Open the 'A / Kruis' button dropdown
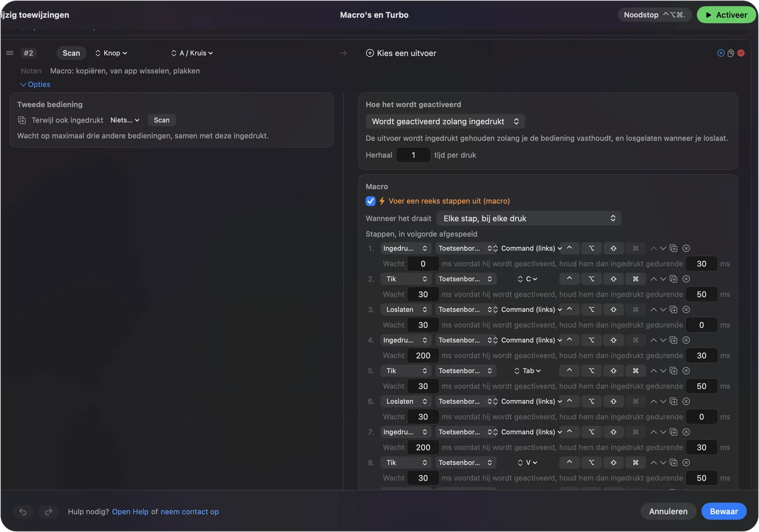The height and width of the screenshot is (532, 759). 192,53
